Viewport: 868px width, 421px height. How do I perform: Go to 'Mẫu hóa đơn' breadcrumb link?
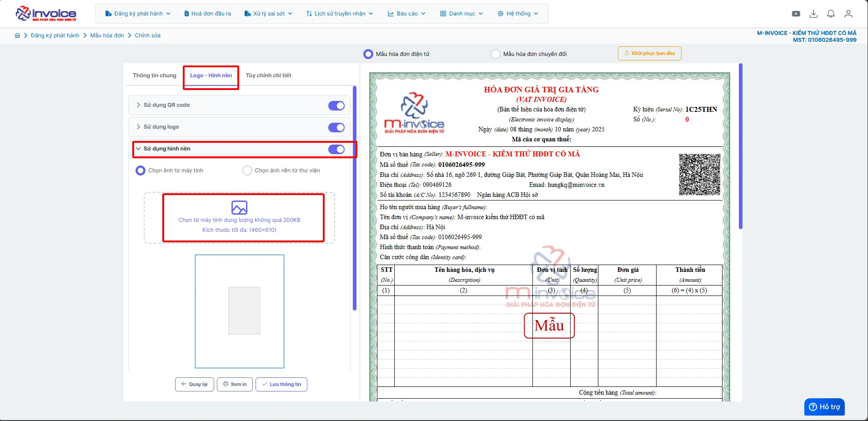107,35
